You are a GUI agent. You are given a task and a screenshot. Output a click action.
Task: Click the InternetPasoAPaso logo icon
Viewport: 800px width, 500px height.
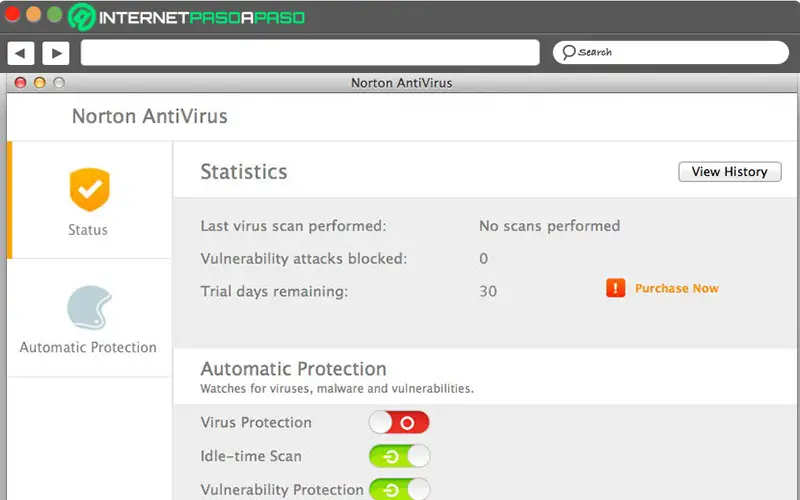click(x=82, y=17)
